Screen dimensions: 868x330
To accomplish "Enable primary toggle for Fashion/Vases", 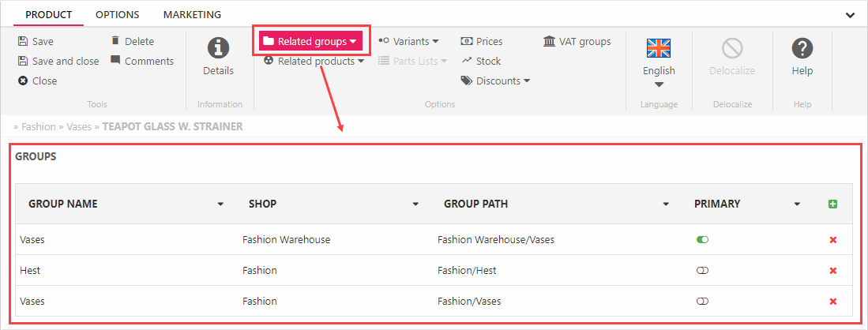I will (702, 302).
